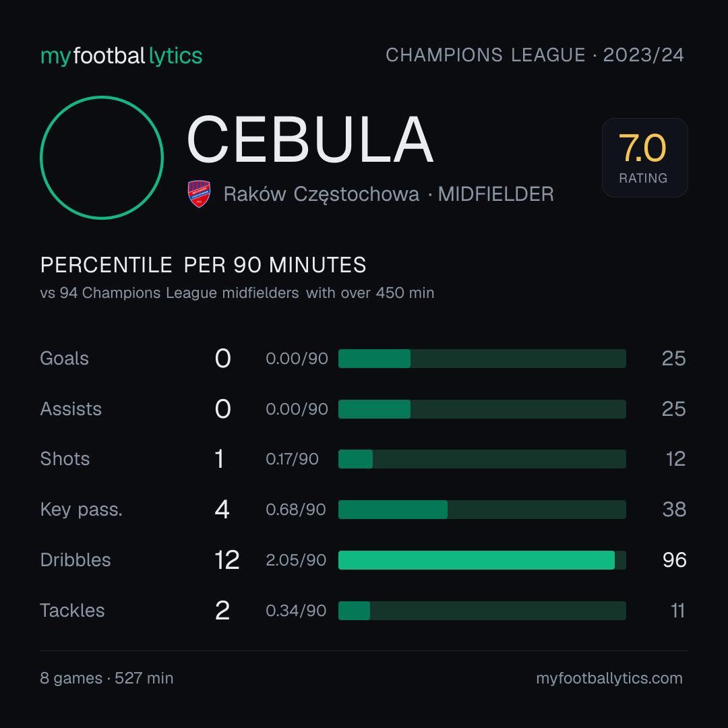Click the Assists percentile bar
Screen dimensions: 728x728
[482, 409]
